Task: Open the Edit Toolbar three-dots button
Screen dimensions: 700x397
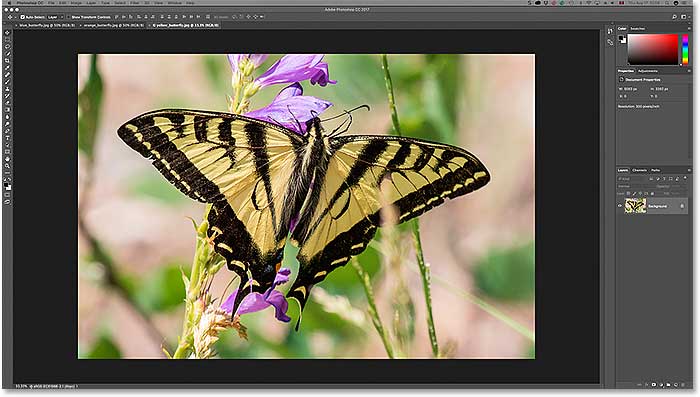Action: (7, 172)
